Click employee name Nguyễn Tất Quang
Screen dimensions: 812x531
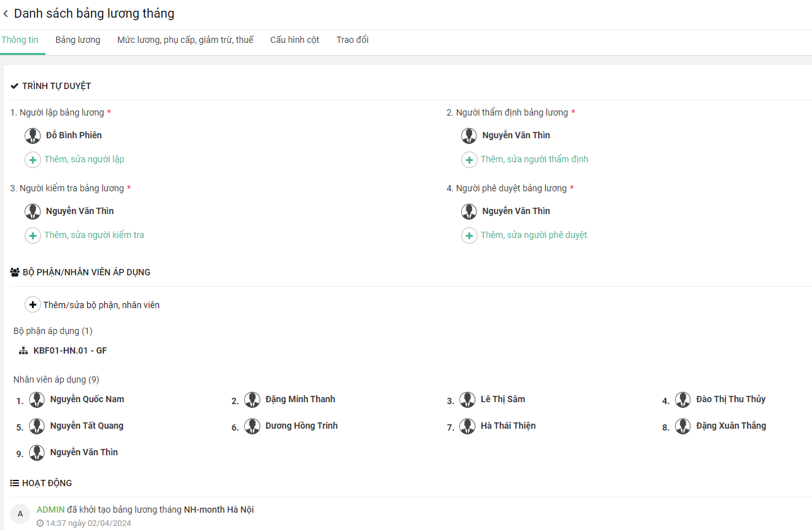coord(87,426)
